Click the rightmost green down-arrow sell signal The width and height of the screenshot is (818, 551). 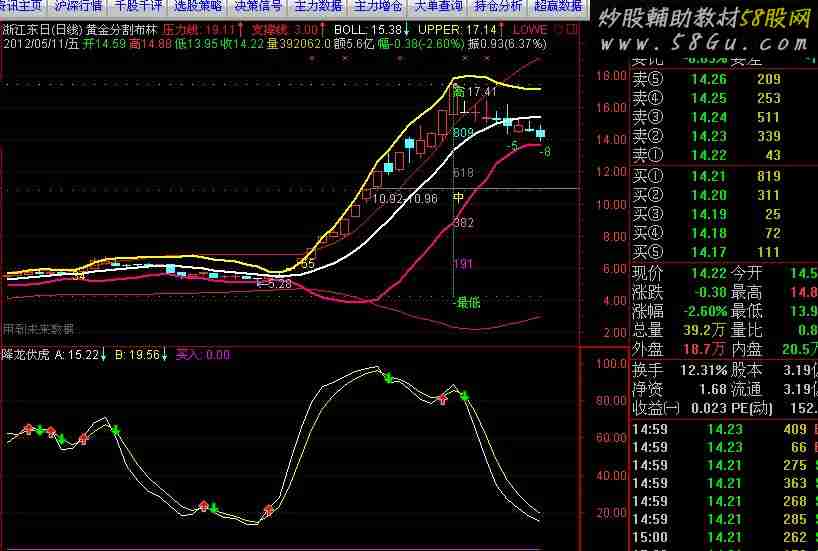point(464,397)
